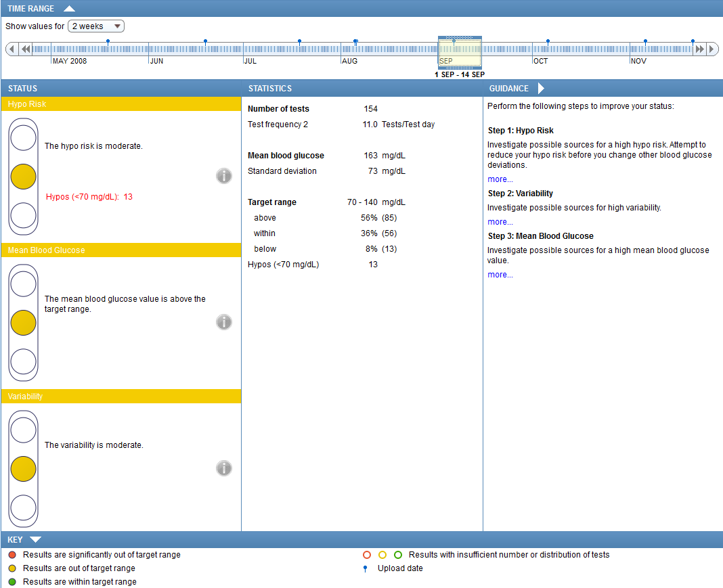Image resolution: width=723 pixels, height=588 pixels.
Task: Click the yellow key dot for out of target range
Action: coord(12,568)
